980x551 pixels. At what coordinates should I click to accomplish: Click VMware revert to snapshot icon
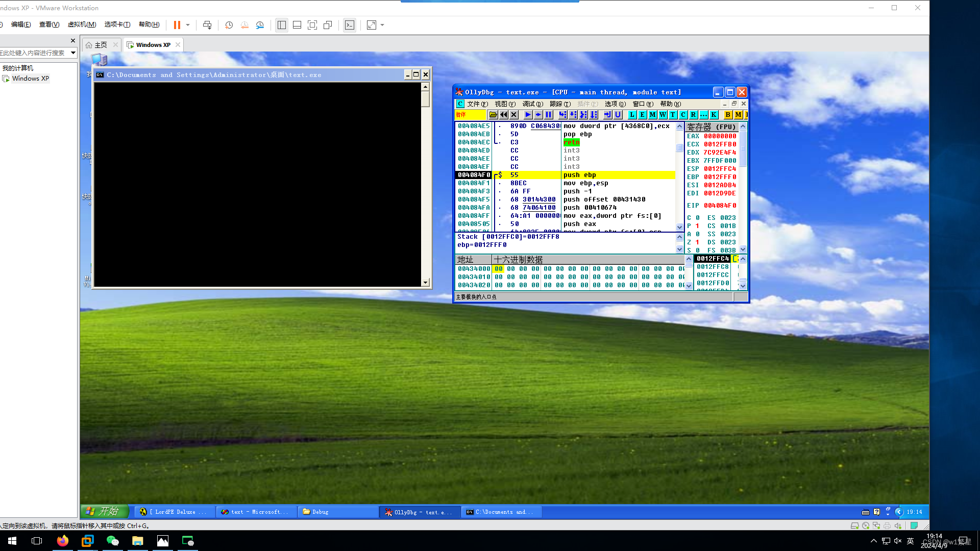click(244, 25)
